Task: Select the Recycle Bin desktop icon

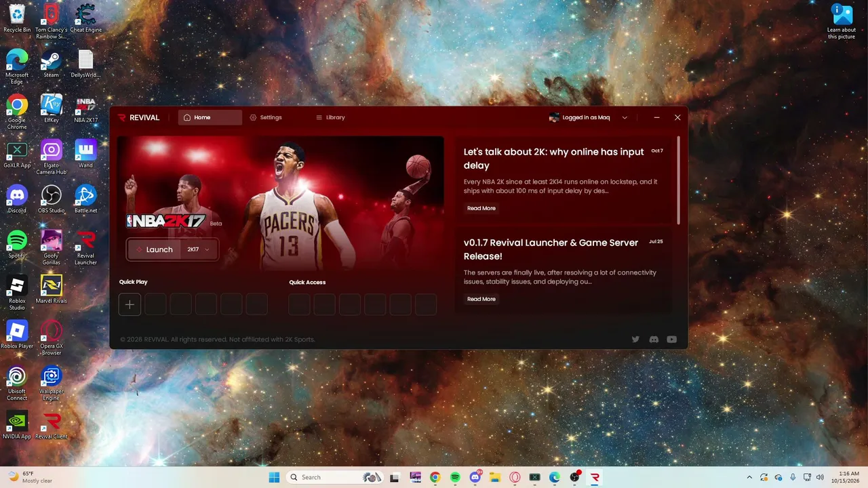Action: click(17, 18)
